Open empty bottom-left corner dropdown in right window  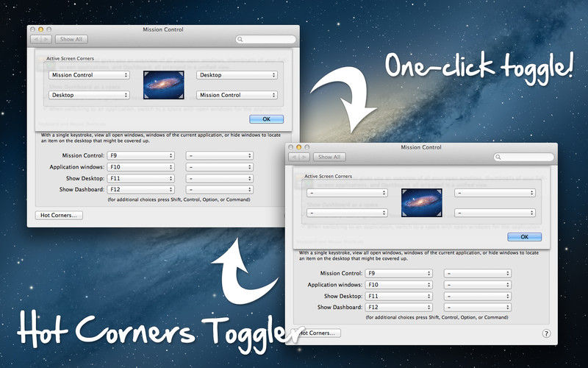coord(347,213)
